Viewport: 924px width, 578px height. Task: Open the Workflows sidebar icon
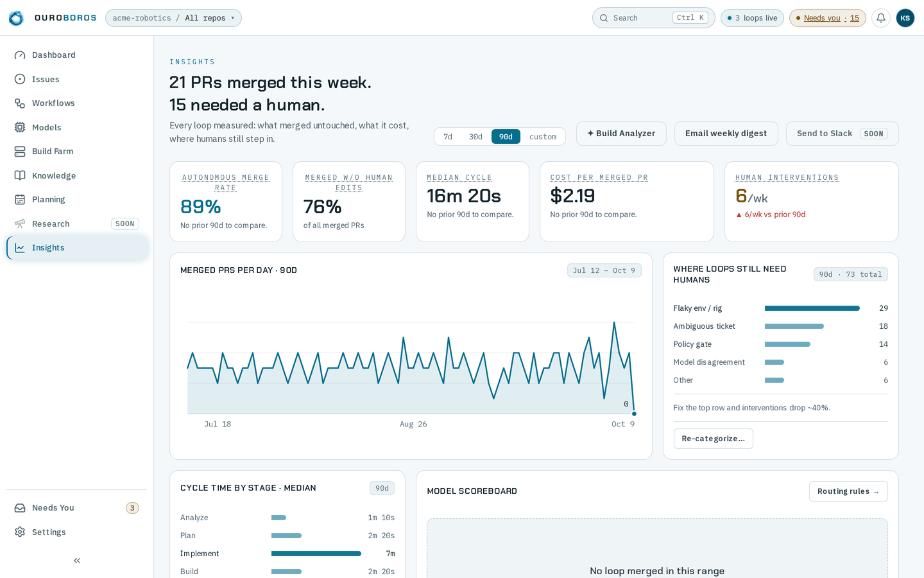pos(20,103)
